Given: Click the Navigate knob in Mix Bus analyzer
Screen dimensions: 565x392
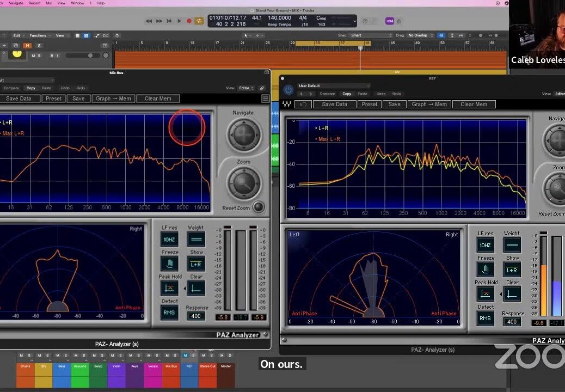Looking at the screenshot, I should tap(244, 134).
